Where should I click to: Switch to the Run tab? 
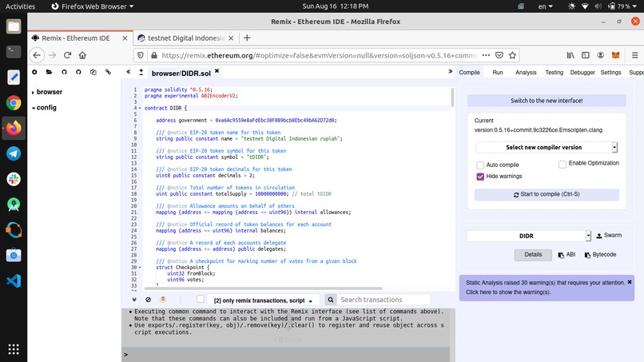tap(497, 72)
